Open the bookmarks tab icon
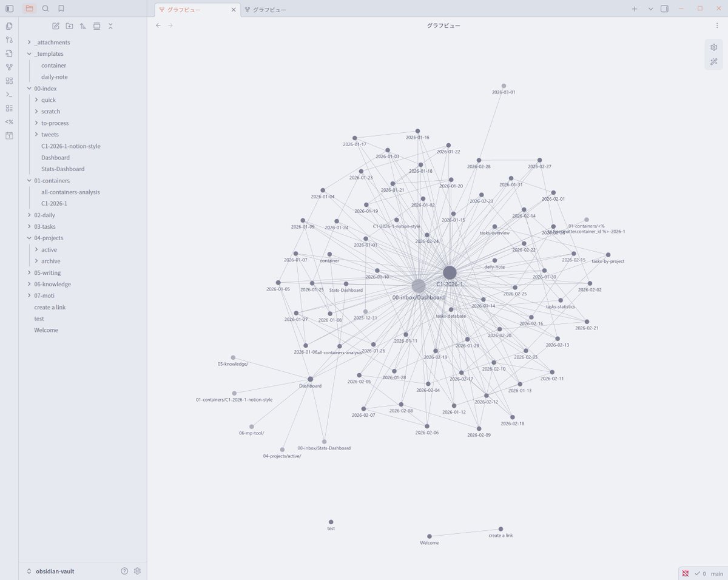The height and width of the screenshot is (580, 728). pyautogui.click(x=61, y=8)
